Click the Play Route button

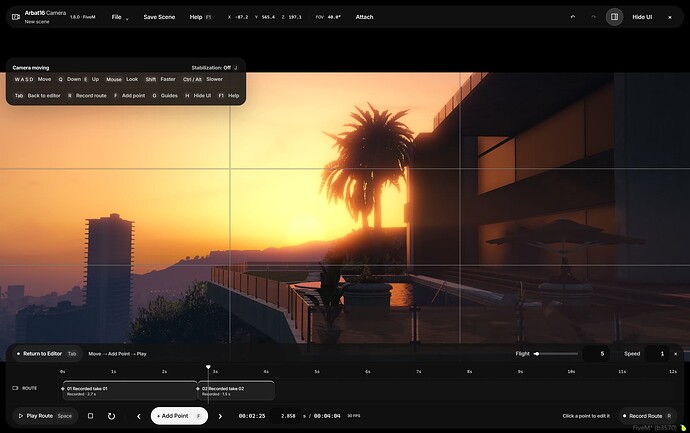[44, 416]
